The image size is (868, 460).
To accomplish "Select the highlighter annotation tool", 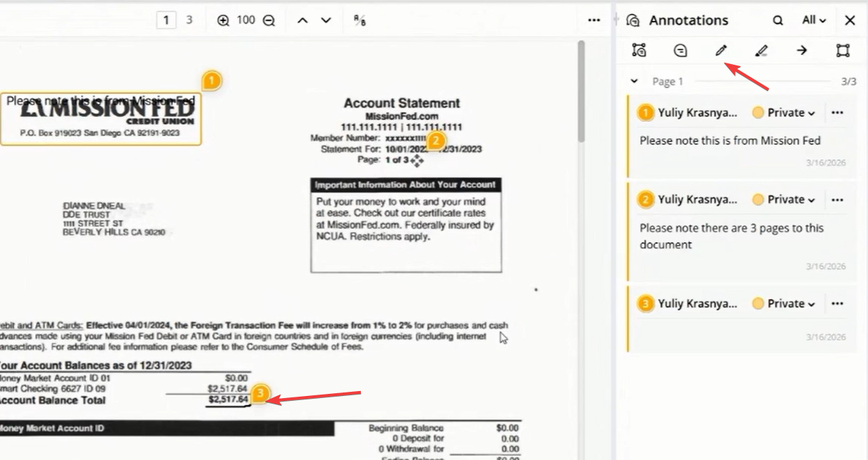I will coord(761,50).
